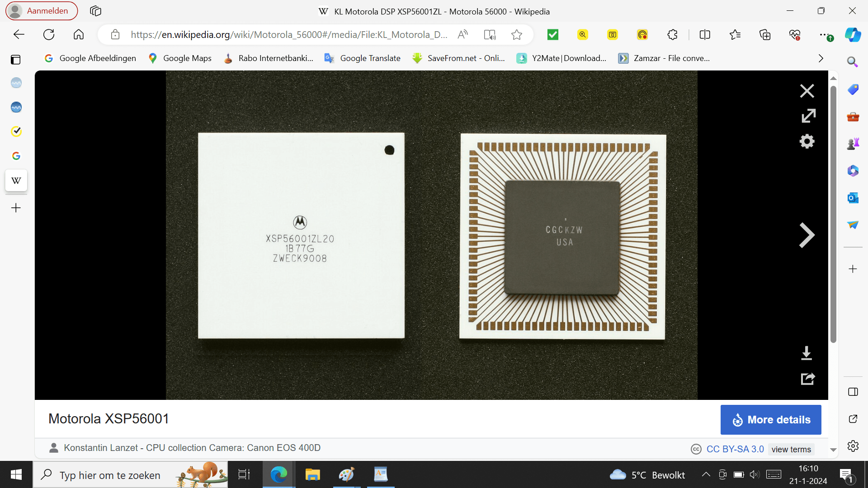Open Google Translate bookmark
This screenshot has width=868, height=488.
coord(363,58)
